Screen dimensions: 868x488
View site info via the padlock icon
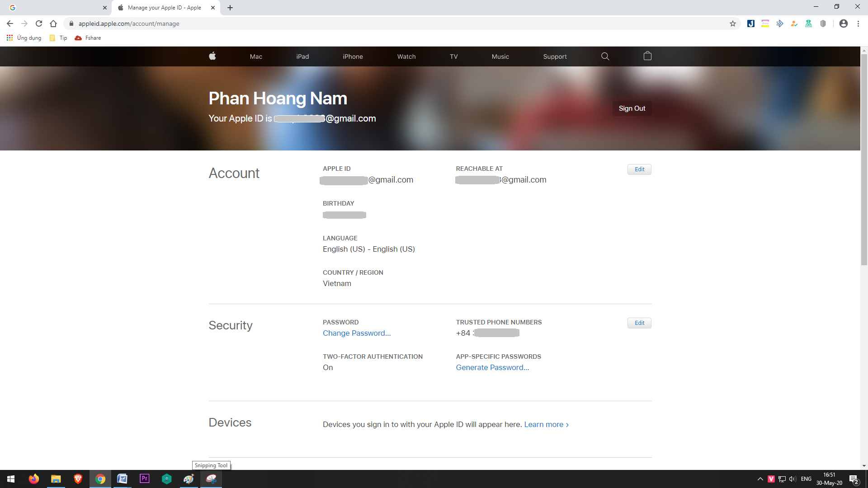point(71,23)
